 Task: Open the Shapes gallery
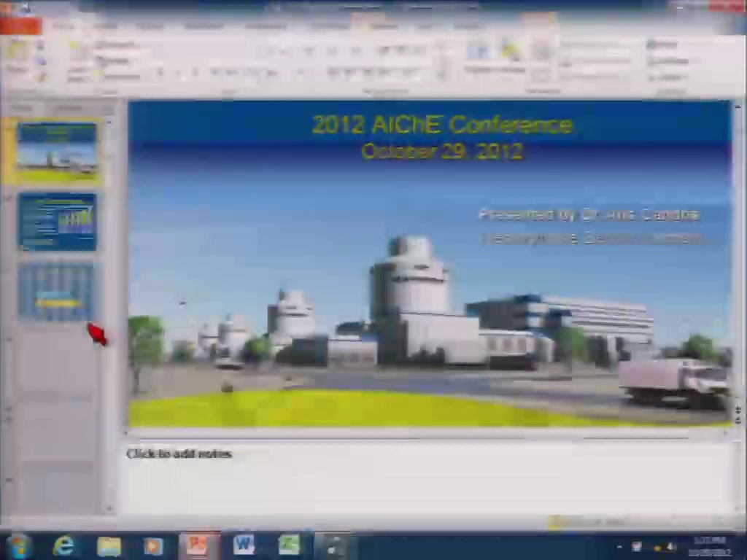tap(478, 57)
